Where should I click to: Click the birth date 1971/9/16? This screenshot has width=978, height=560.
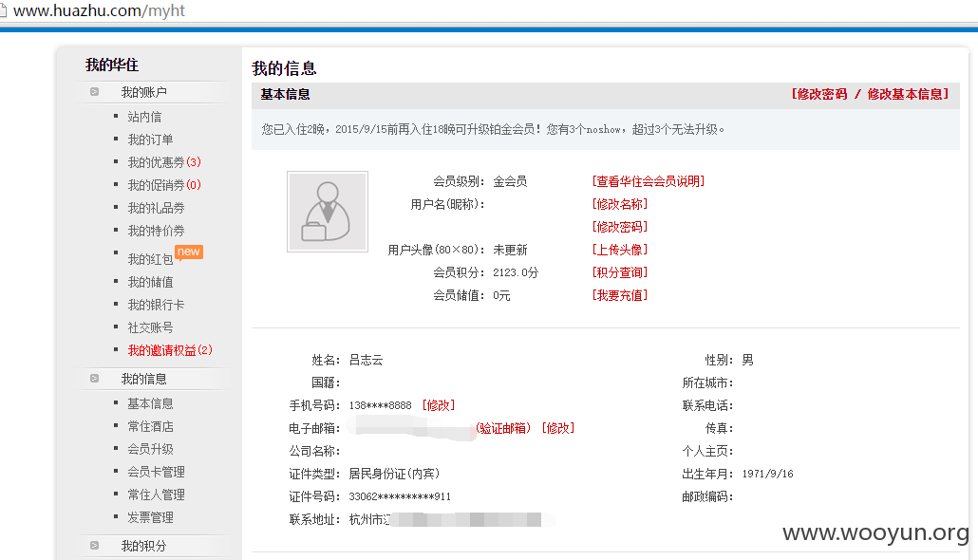click(767, 474)
